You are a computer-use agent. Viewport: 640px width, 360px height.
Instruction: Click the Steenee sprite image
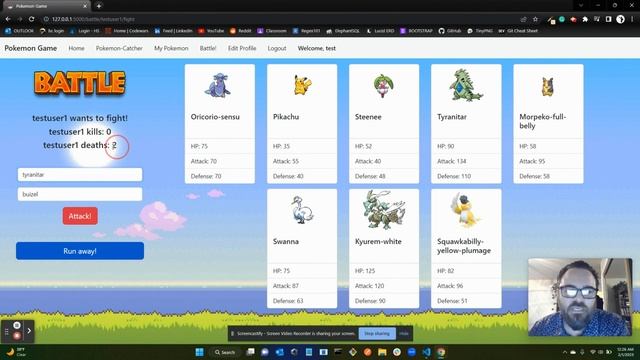coord(384,86)
